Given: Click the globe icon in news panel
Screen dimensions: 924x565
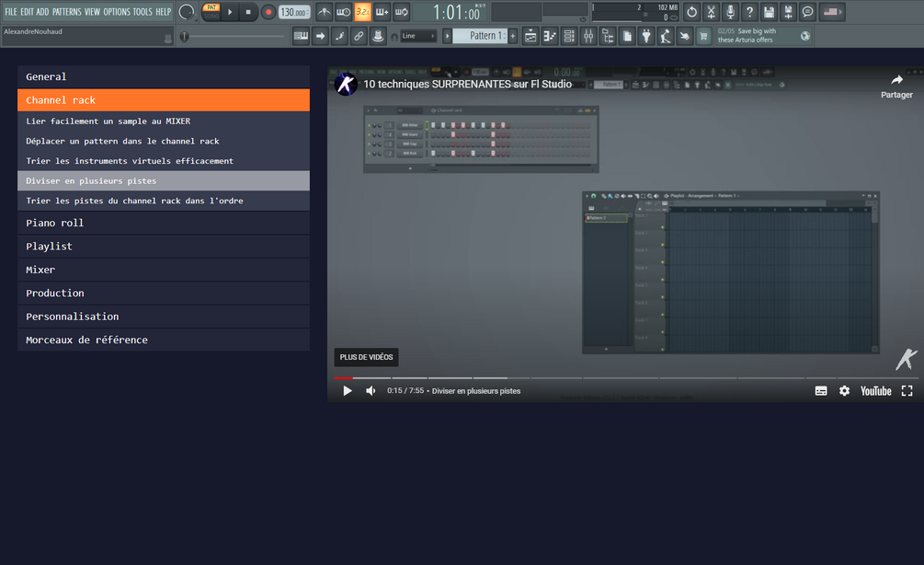Looking at the screenshot, I should point(805,36).
